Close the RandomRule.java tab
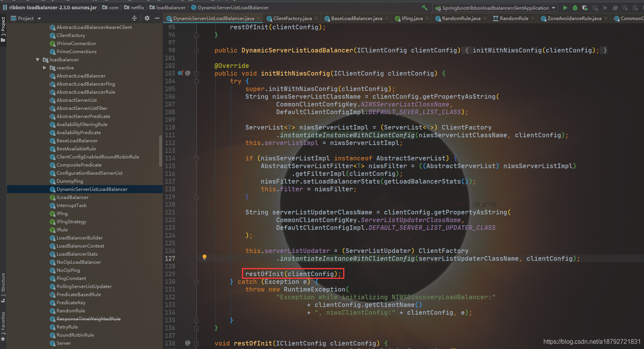 point(485,18)
